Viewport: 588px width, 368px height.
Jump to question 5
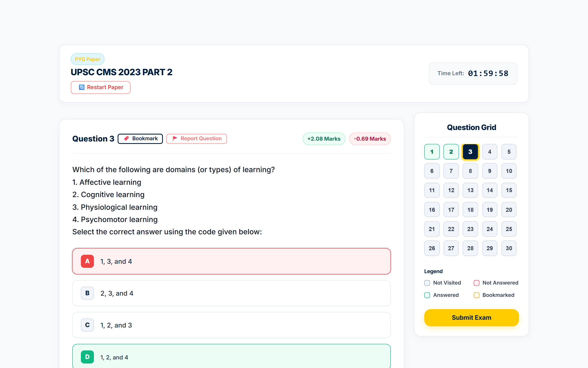pos(509,152)
